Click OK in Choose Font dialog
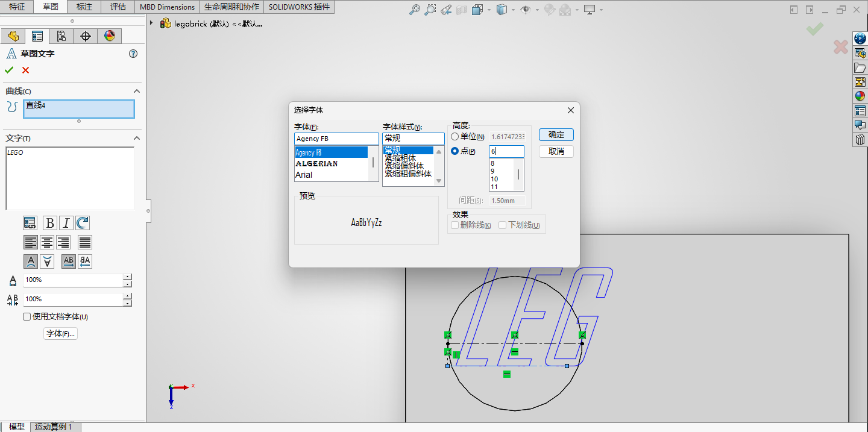The width and height of the screenshot is (868, 432). [556, 134]
